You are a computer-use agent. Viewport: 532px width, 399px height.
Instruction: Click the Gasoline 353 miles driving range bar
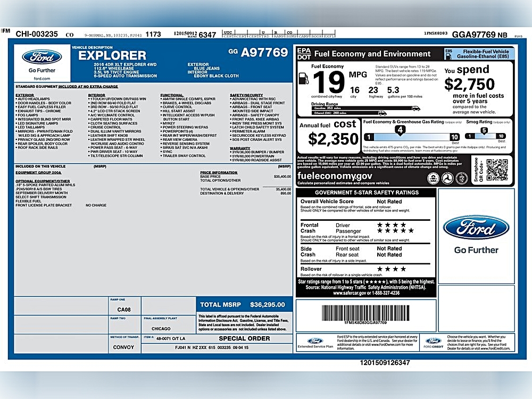(x=361, y=108)
